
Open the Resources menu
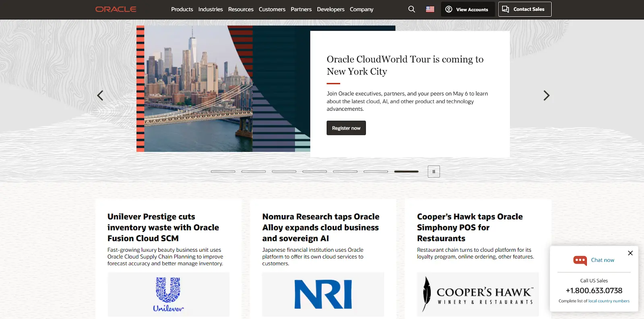coord(241,9)
